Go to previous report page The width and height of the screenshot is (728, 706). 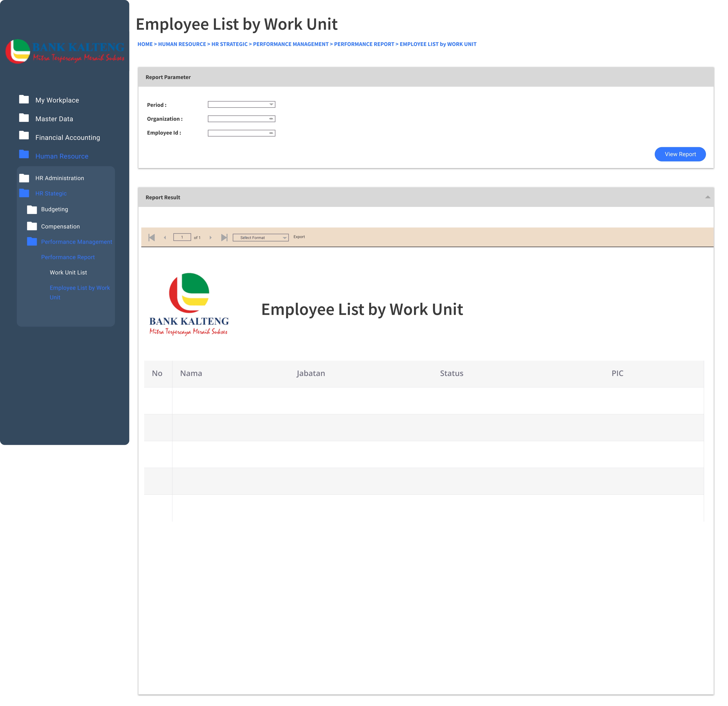pyautogui.click(x=165, y=238)
